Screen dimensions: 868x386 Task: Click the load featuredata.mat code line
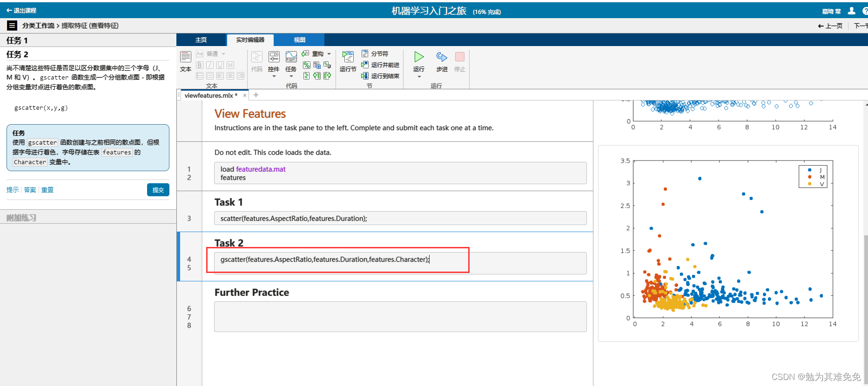(x=253, y=169)
